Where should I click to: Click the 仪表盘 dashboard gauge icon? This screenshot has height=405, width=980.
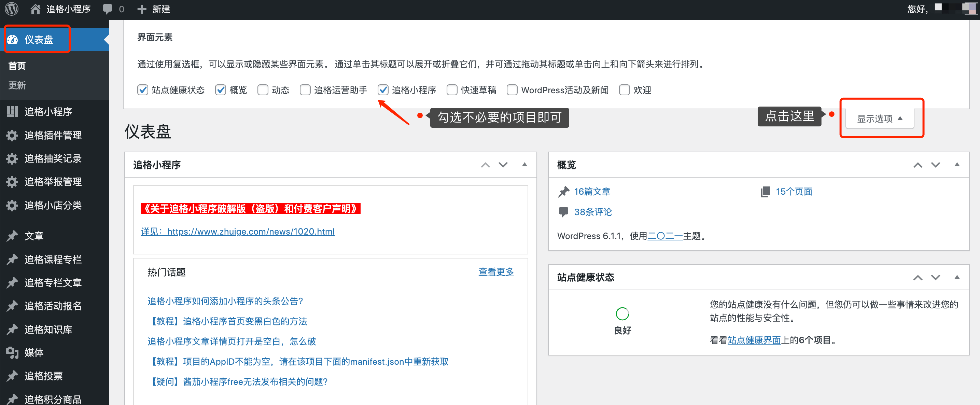tap(13, 39)
